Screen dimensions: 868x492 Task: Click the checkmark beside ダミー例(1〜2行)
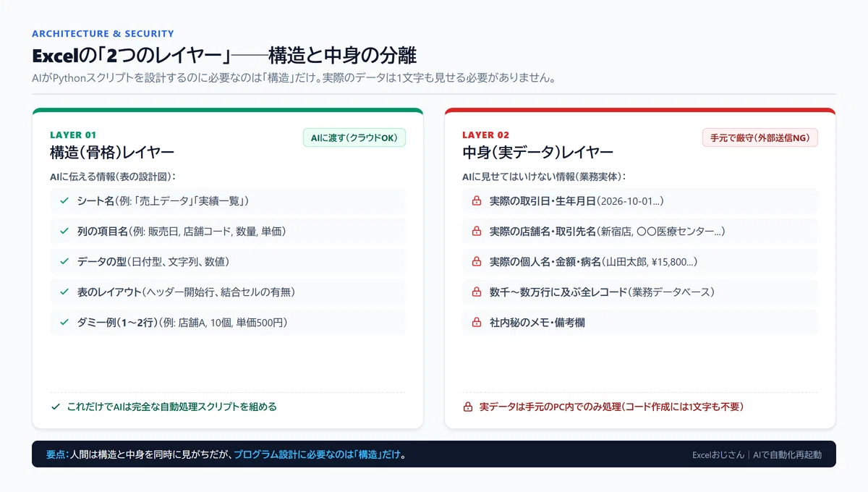click(64, 322)
